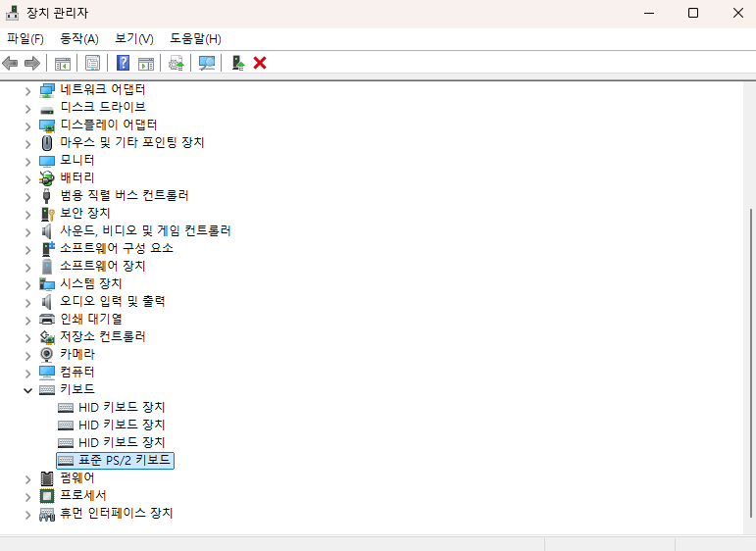Expand the 네트워크 어댑터 node
This screenshot has width=756, height=551.
28,90
